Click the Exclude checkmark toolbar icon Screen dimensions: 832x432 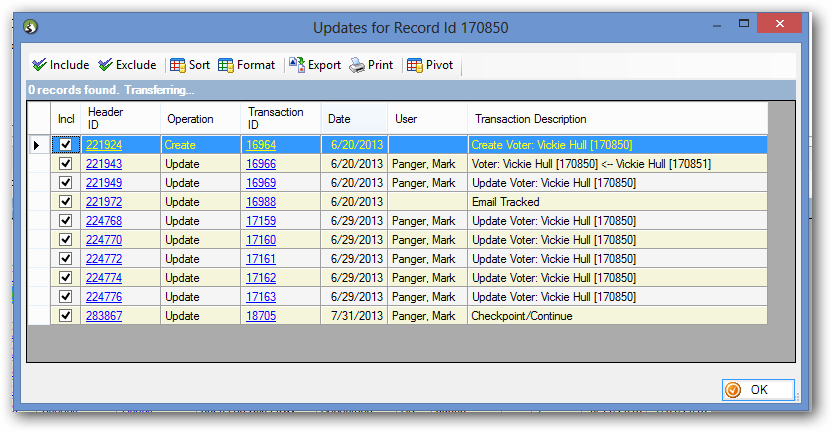point(105,65)
